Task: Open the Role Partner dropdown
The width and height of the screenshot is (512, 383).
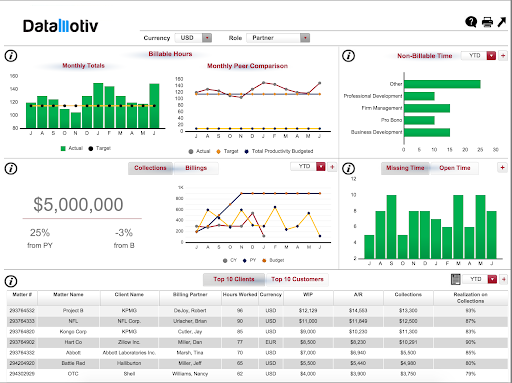Action: point(278,38)
